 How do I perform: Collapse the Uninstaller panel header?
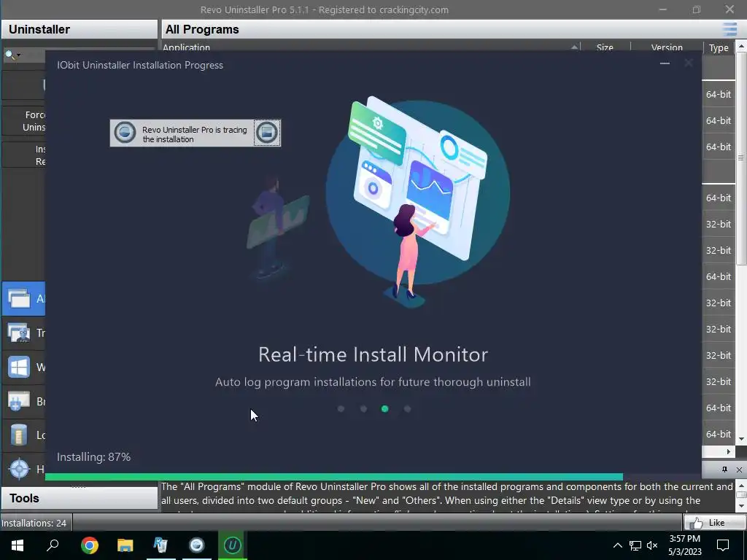click(80, 29)
